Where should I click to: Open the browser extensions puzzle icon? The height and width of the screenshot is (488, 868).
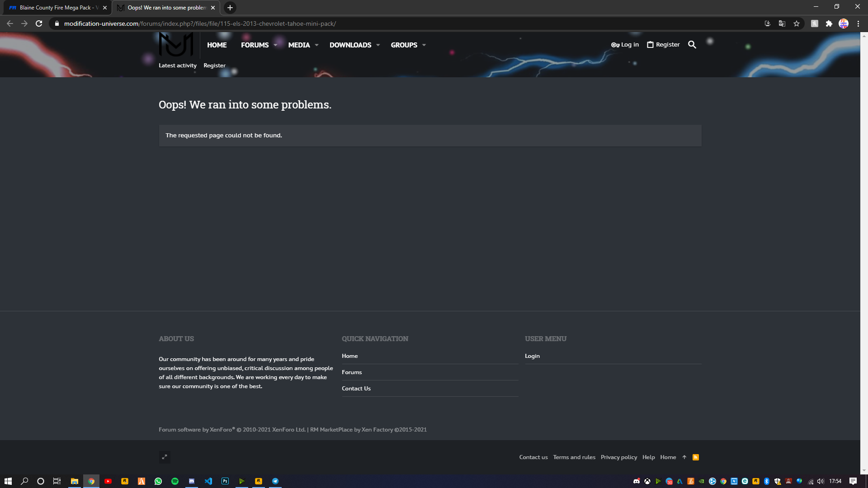(x=829, y=23)
